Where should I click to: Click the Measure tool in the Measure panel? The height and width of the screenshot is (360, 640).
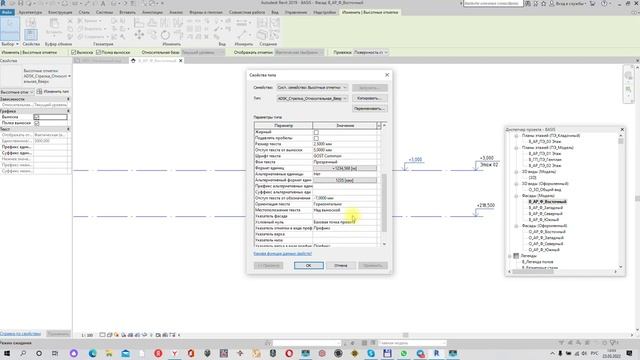point(242,35)
